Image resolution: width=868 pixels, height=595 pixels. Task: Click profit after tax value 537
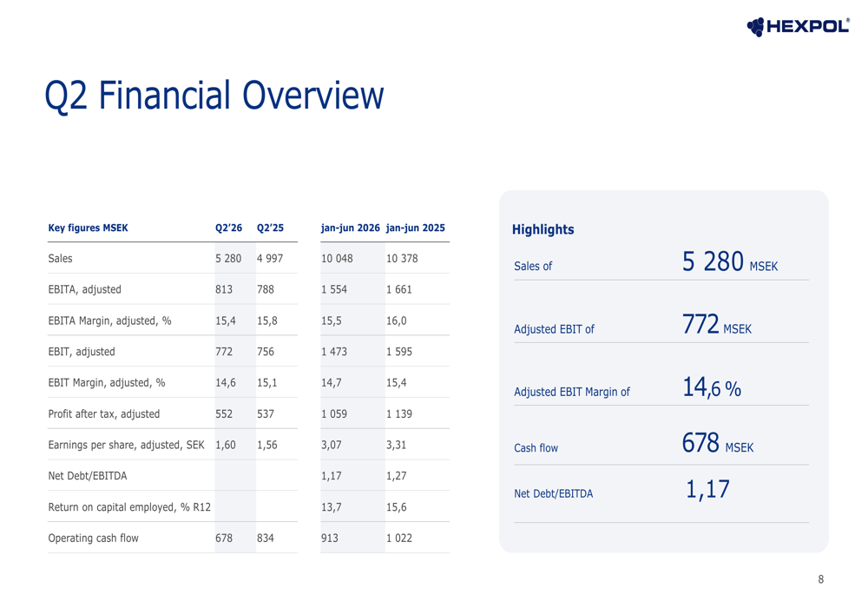[x=265, y=413]
